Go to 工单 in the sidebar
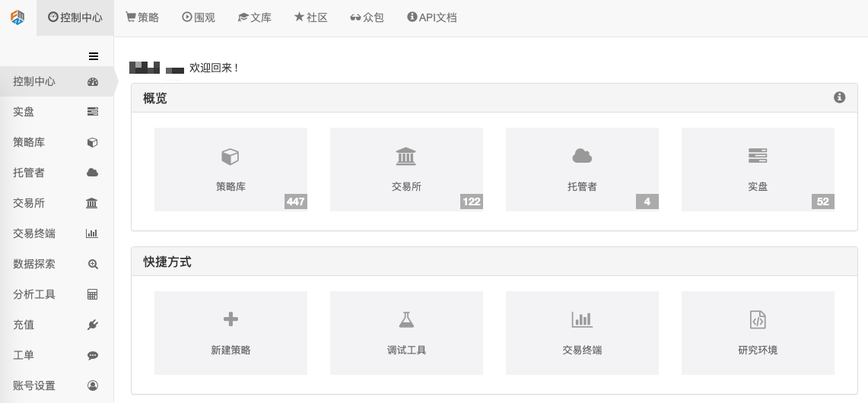 click(x=56, y=355)
